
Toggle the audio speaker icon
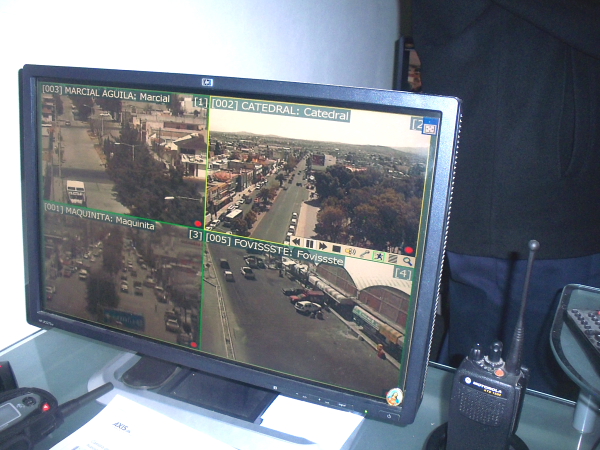tap(351, 250)
